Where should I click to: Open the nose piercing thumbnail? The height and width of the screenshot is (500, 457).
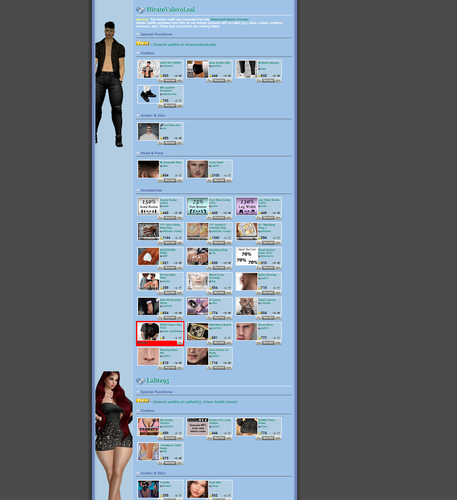point(148,356)
